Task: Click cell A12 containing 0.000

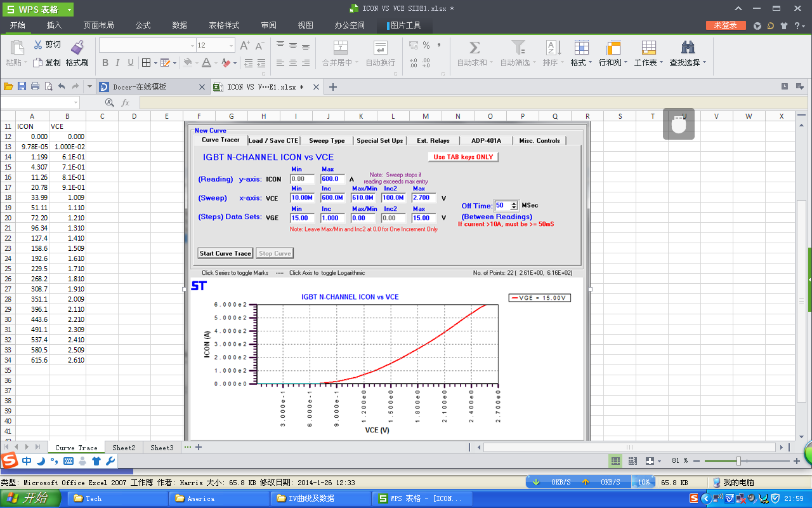Action: pyautogui.click(x=32, y=137)
